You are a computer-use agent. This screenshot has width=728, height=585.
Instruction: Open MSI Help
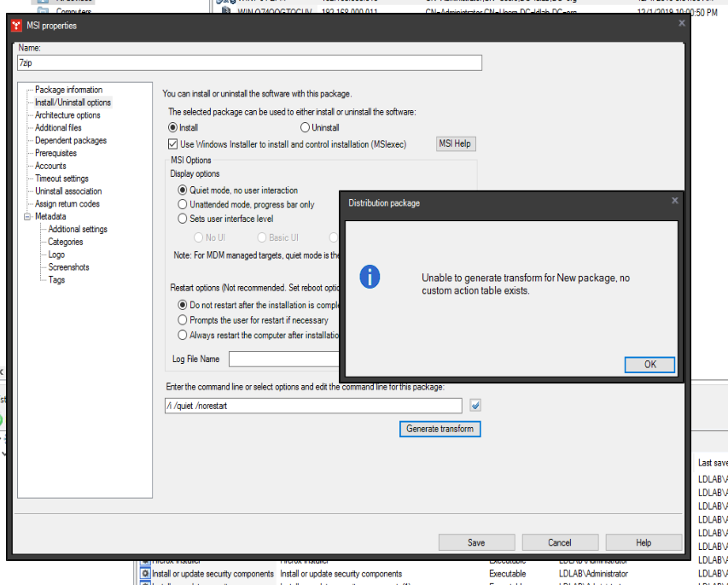click(455, 143)
